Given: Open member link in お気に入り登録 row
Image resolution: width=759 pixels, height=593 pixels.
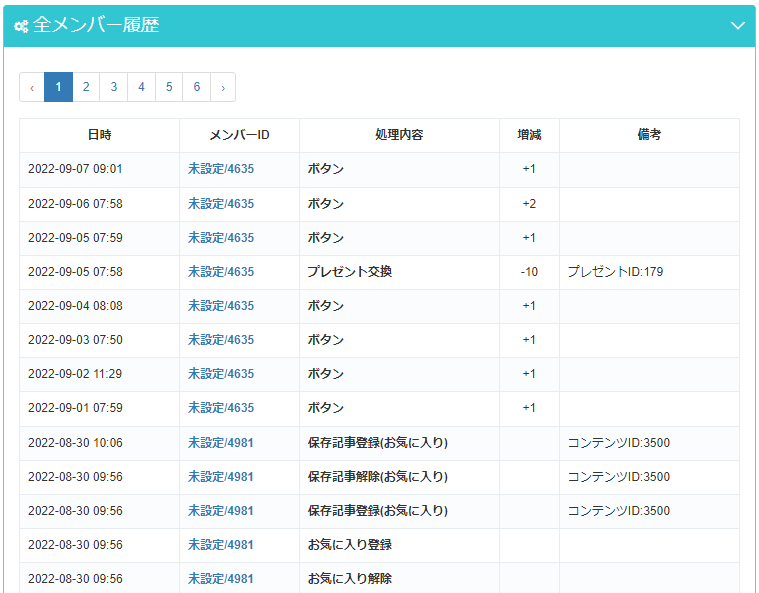Looking at the screenshot, I should coord(221,544).
